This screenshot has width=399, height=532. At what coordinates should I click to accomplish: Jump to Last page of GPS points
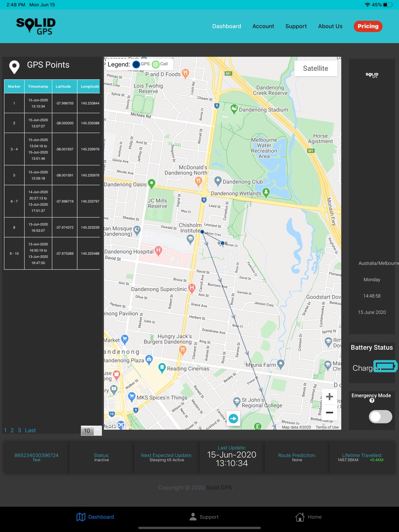(30, 430)
